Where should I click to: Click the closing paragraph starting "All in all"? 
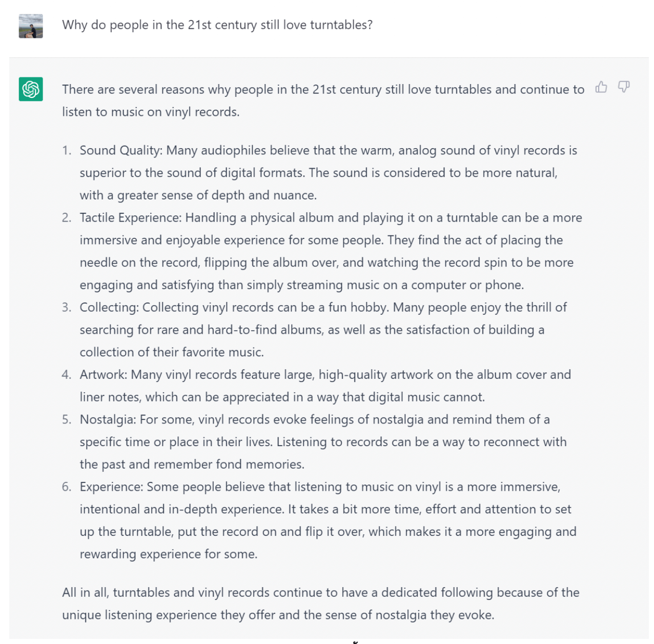click(321, 603)
